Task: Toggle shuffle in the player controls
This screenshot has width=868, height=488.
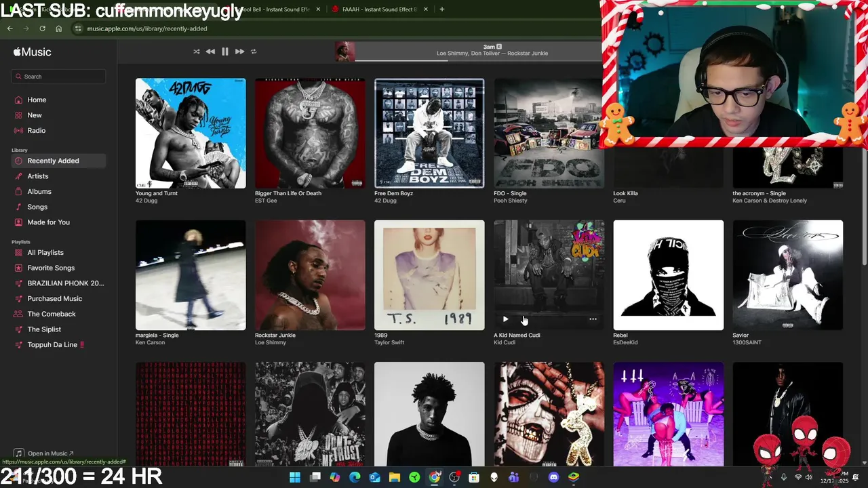Action: (x=197, y=52)
